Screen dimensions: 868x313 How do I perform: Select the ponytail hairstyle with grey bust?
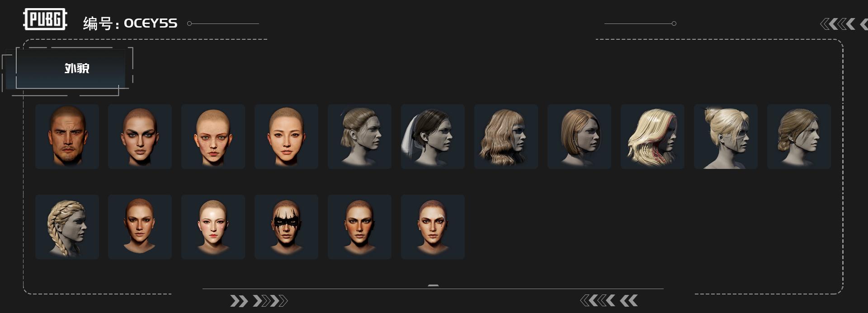[359, 136]
